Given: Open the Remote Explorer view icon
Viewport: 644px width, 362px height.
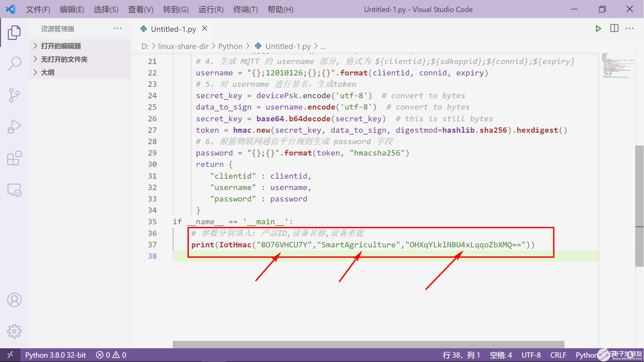Looking at the screenshot, I should [14, 190].
